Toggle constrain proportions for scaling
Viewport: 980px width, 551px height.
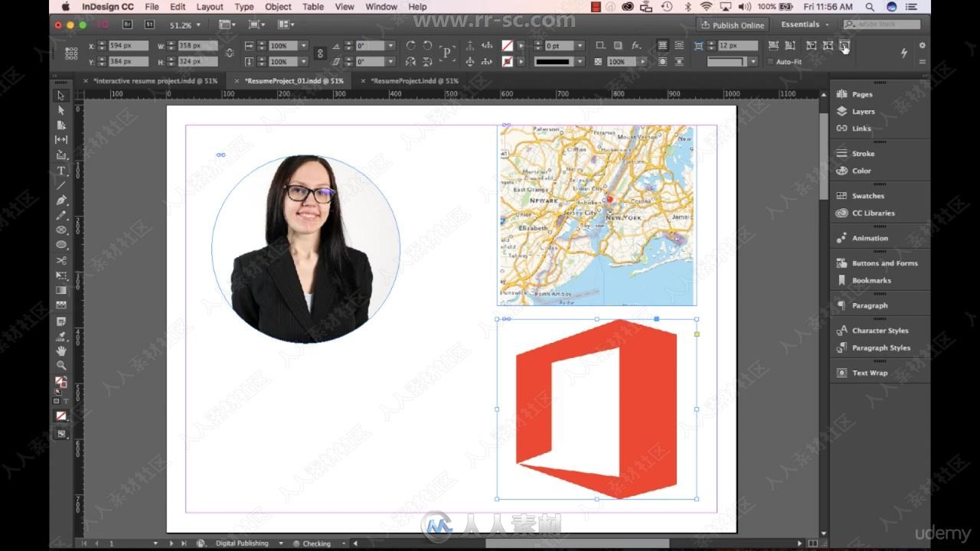(320, 54)
